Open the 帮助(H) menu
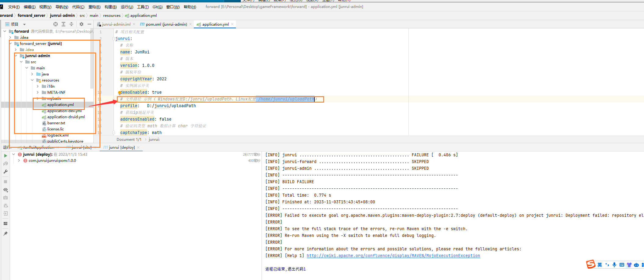 [190, 7]
